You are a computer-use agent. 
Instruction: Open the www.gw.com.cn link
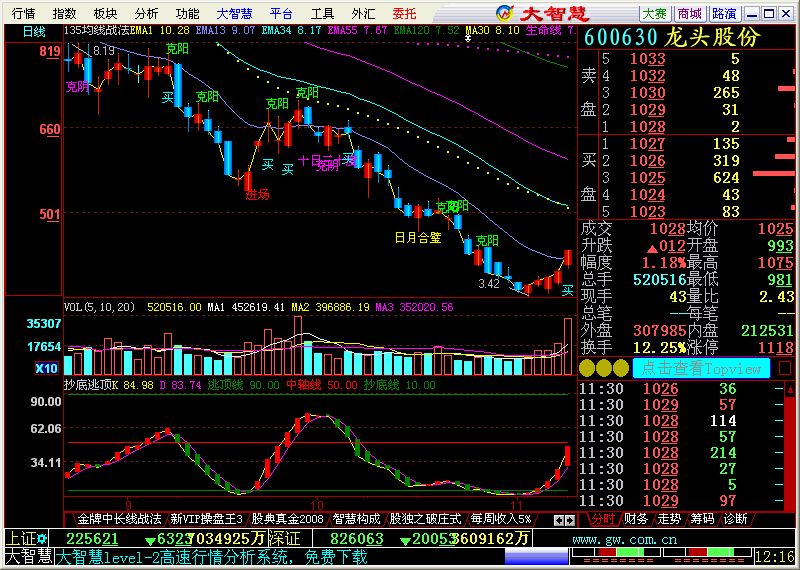624,539
